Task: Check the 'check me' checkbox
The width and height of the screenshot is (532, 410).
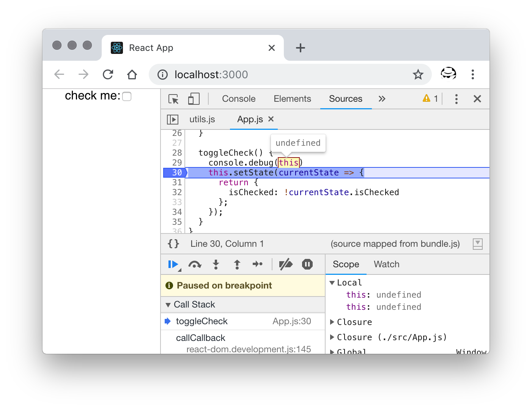Action: pyautogui.click(x=127, y=96)
